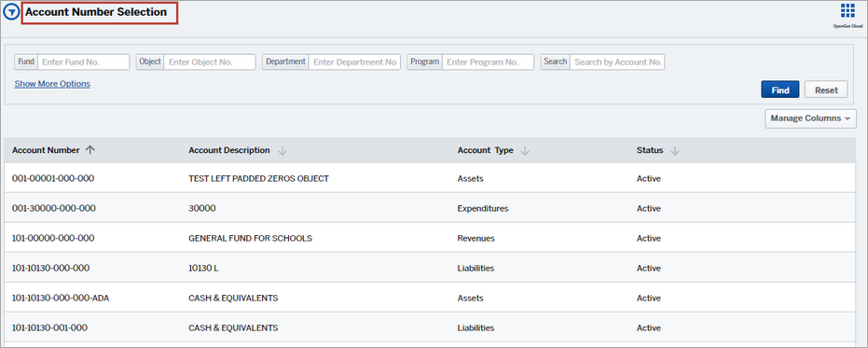
Task: Click the 10130 L description cell
Action: [x=203, y=268]
